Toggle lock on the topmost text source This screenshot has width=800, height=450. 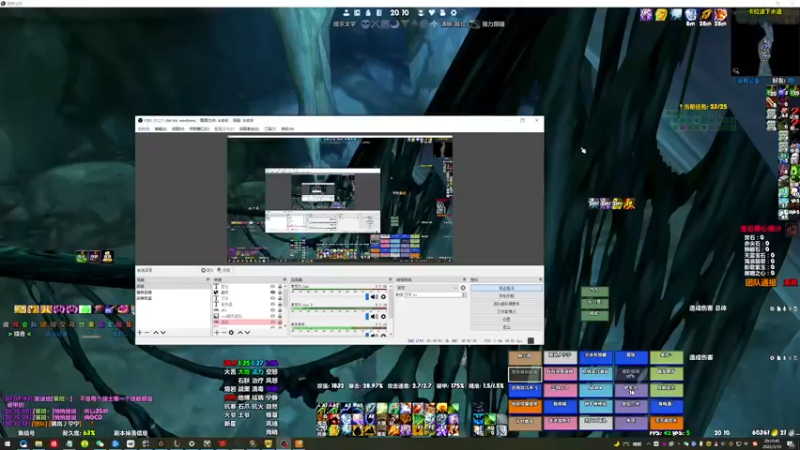pyautogui.click(x=280, y=286)
